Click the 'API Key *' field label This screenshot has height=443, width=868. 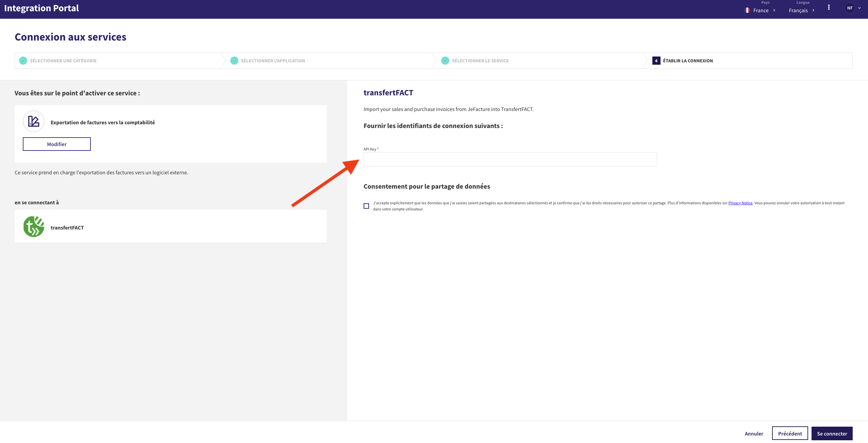tap(371, 149)
